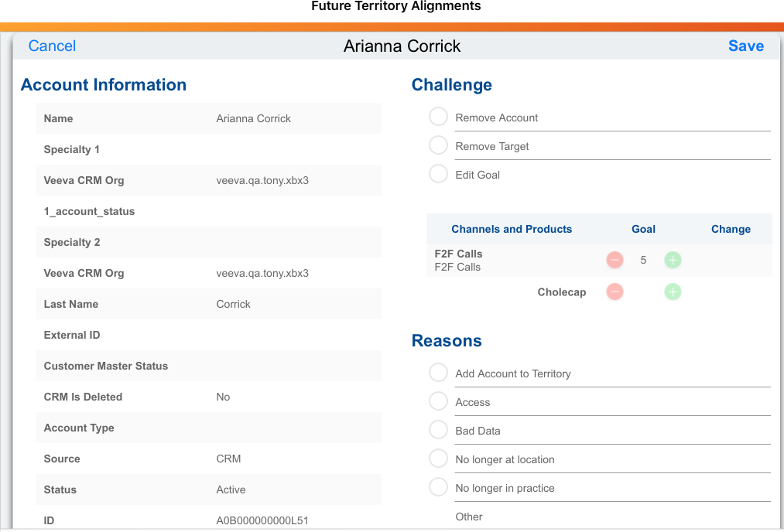Select the Bad Data reason
Image resolution: width=784 pixels, height=532 pixels.
(x=439, y=431)
